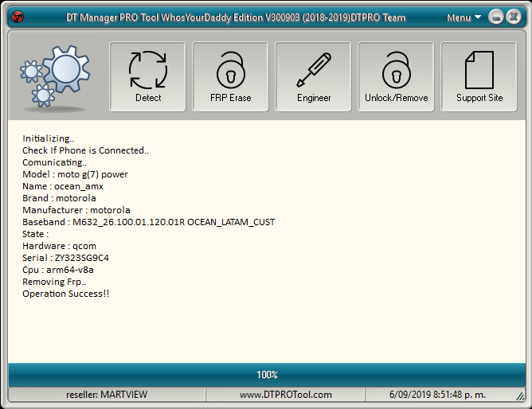Click the date and time status entry
The image size is (532, 409).
pos(437,395)
